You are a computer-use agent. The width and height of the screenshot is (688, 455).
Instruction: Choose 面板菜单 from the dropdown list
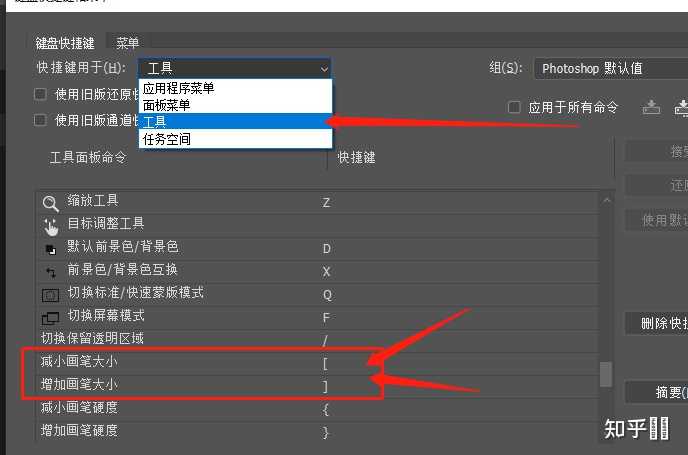click(236, 105)
